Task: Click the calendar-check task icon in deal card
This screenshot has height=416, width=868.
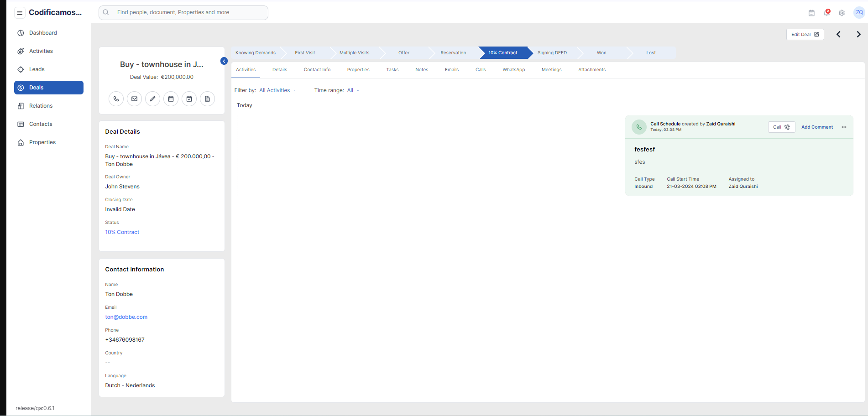Action: point(189,99)
